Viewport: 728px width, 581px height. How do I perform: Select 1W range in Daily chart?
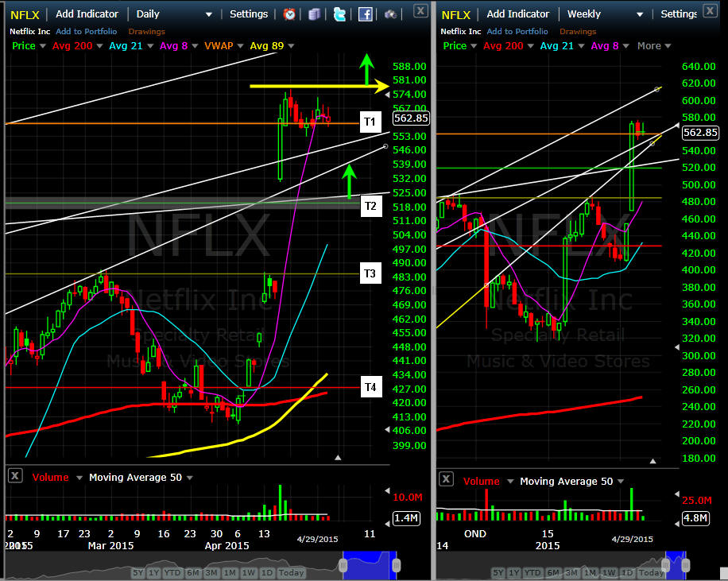(248, 572)
